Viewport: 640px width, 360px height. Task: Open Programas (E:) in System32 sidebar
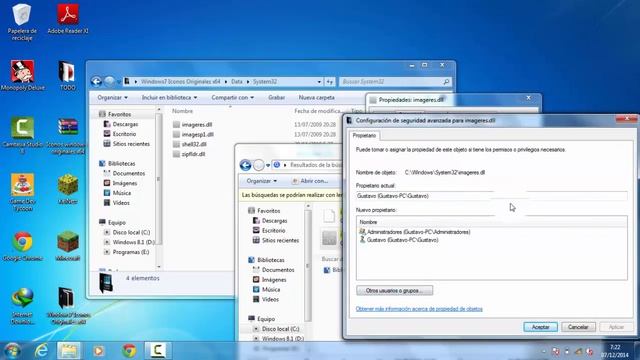[127, 252]
